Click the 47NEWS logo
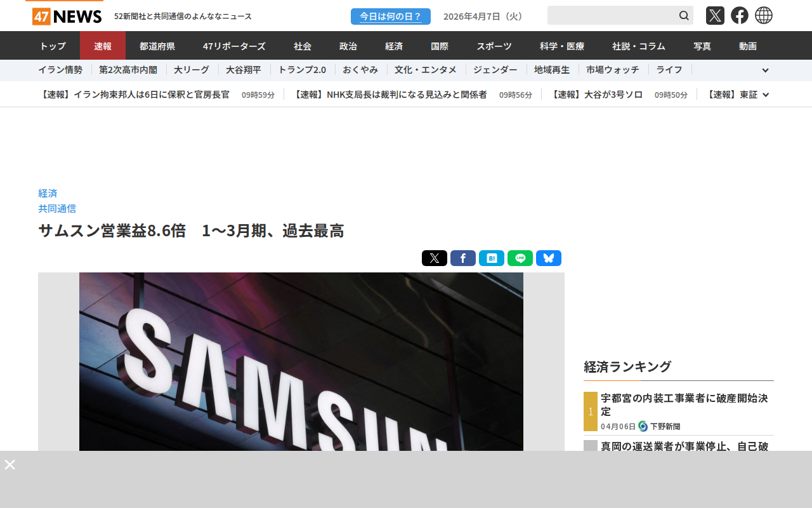Image resolution: width=812 pixels, height=508 pixels. tap(67, 16)
